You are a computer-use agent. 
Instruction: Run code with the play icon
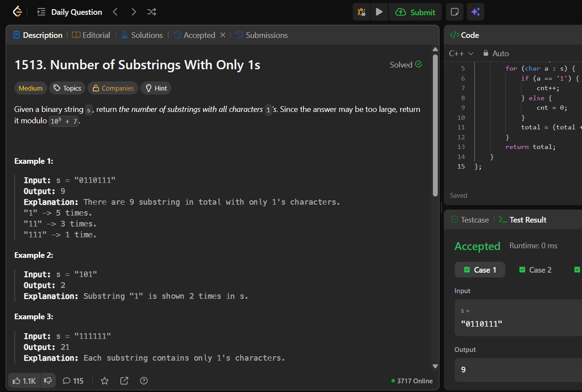coord(379,12)
